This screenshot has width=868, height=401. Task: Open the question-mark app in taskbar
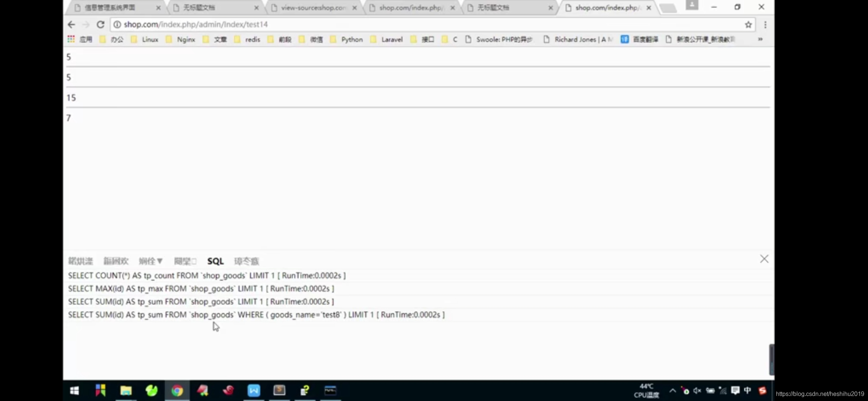point(305,391)
